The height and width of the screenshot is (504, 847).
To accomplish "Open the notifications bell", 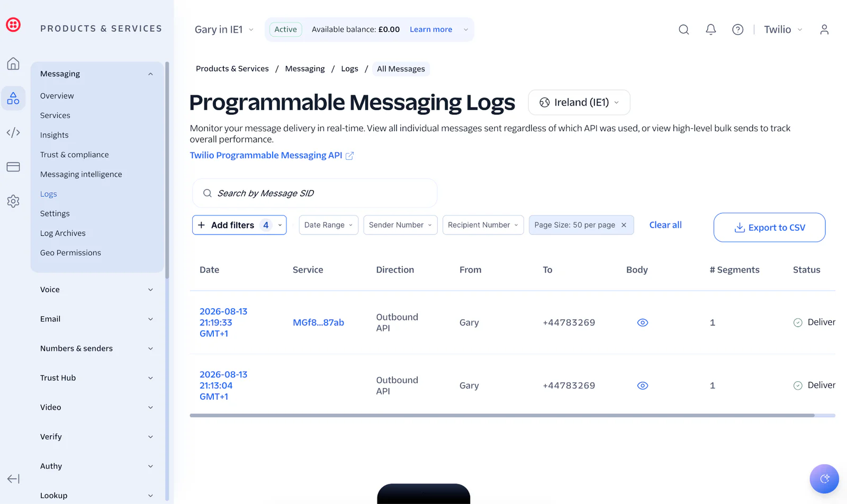I will tap(711, 30).
